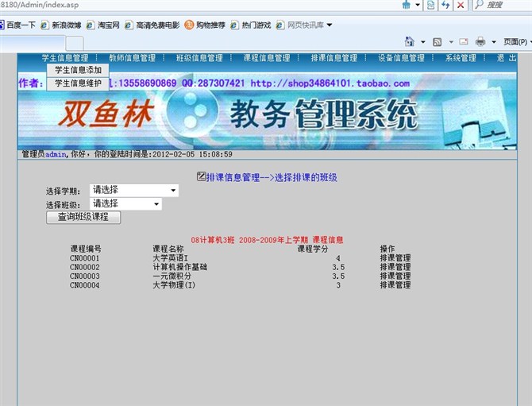Click the compatibility view page icon
This screenshot has height=406, width=532.
[x=430, y=6]
